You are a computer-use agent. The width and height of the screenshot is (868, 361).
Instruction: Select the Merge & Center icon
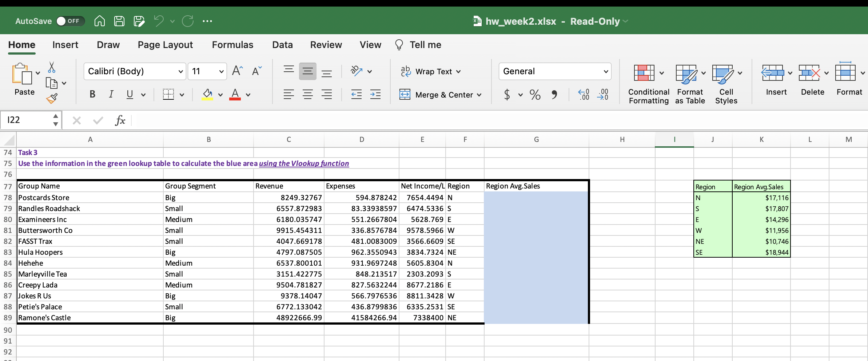click(405, 94)
